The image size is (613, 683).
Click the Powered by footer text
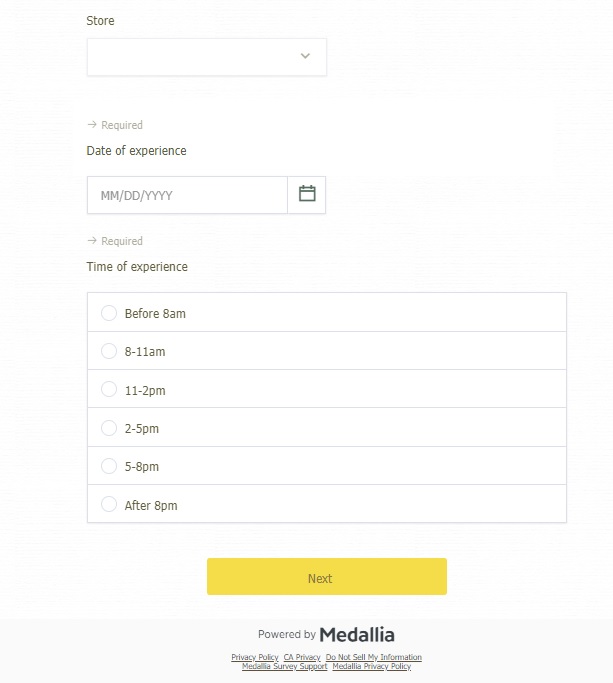[x=287, y=634]
